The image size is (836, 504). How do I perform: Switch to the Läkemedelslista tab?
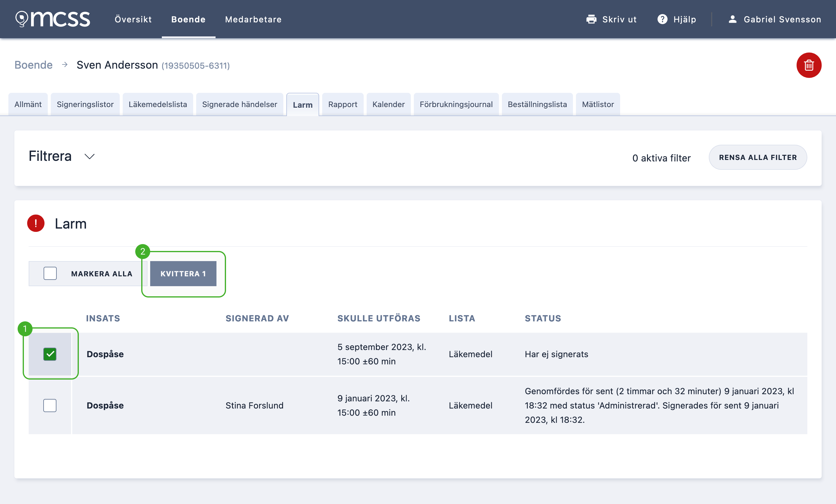[x=158, y=104]
